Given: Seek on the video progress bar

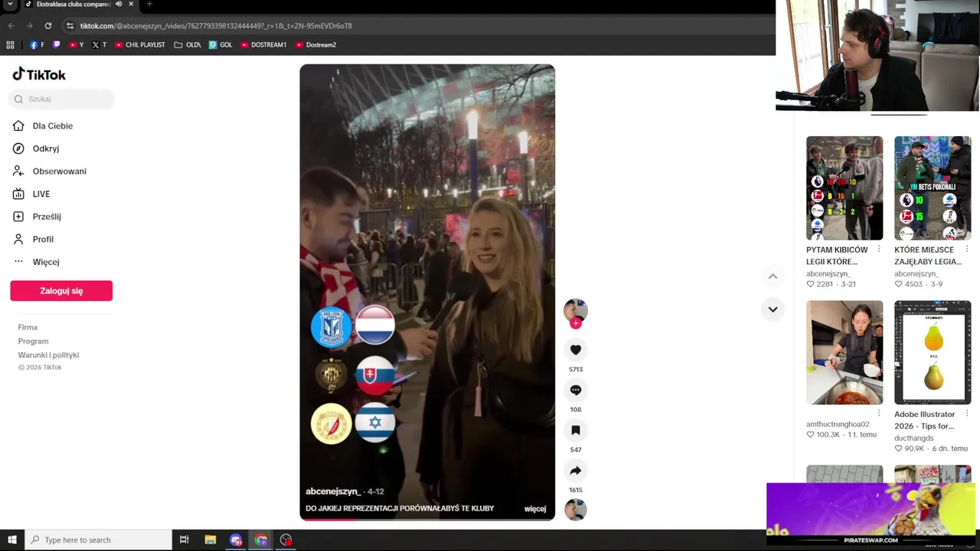Looking at the screenshot, I should click(x=427, y=519).
